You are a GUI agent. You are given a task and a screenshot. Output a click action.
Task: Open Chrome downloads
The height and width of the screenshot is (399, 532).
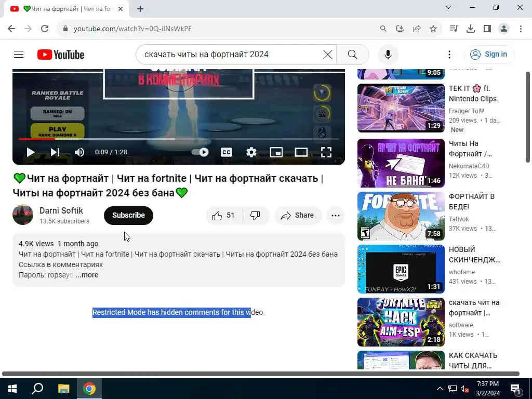(x=470, y=29)
